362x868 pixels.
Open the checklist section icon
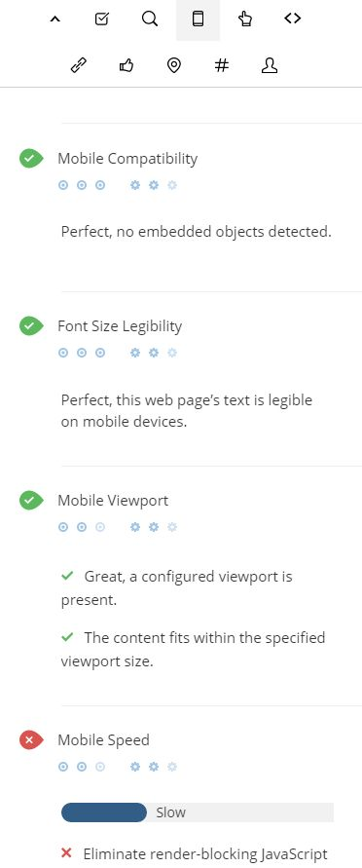pos(102,19)
